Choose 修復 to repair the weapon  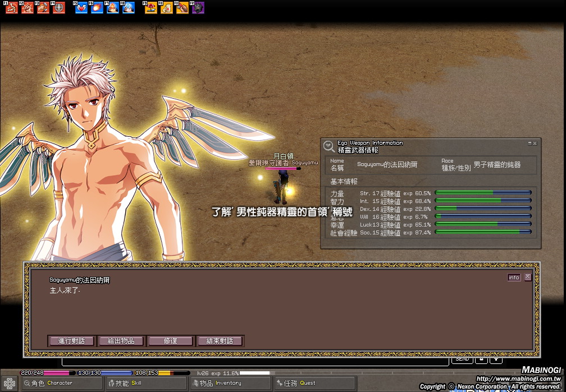[x=170, y=341]
